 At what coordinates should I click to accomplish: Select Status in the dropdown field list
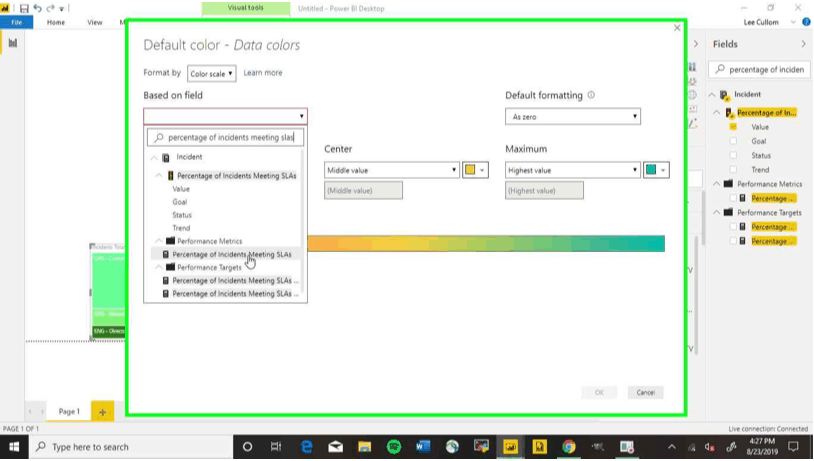pos(182,215)
